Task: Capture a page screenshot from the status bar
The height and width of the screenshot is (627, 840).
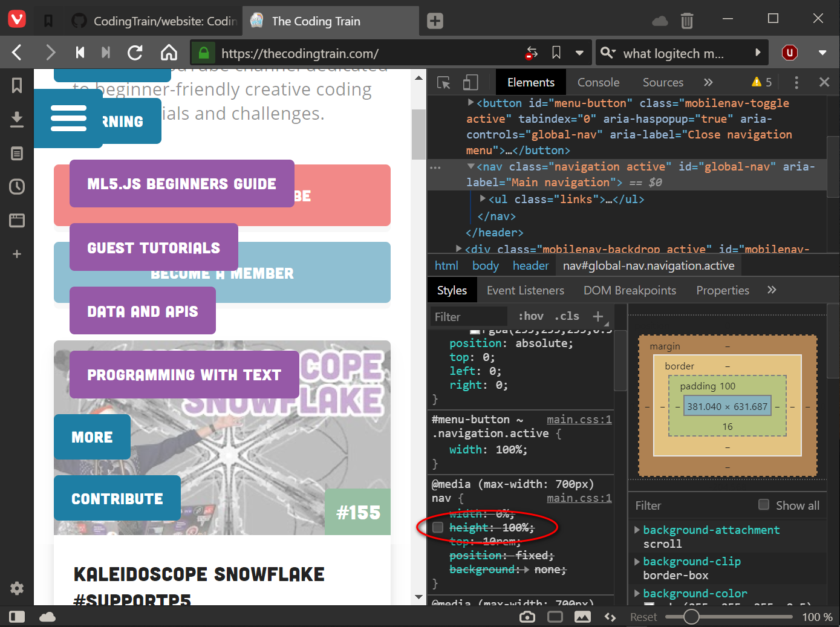Action: pyautogui.click(x=527, y=617)
